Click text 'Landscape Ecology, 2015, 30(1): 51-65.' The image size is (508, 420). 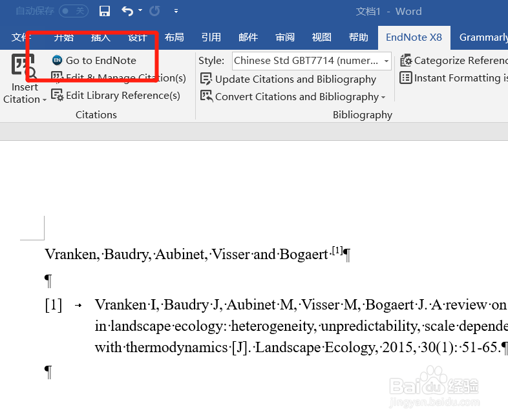click(377, 348)
